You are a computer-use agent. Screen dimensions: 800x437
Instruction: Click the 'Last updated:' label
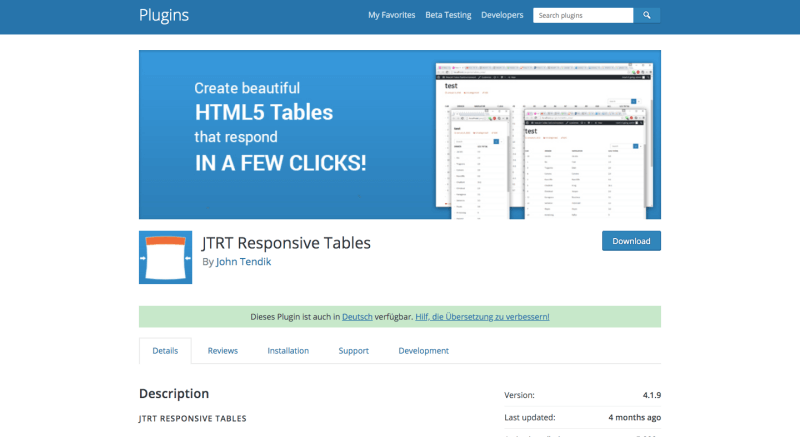(530, 417)
